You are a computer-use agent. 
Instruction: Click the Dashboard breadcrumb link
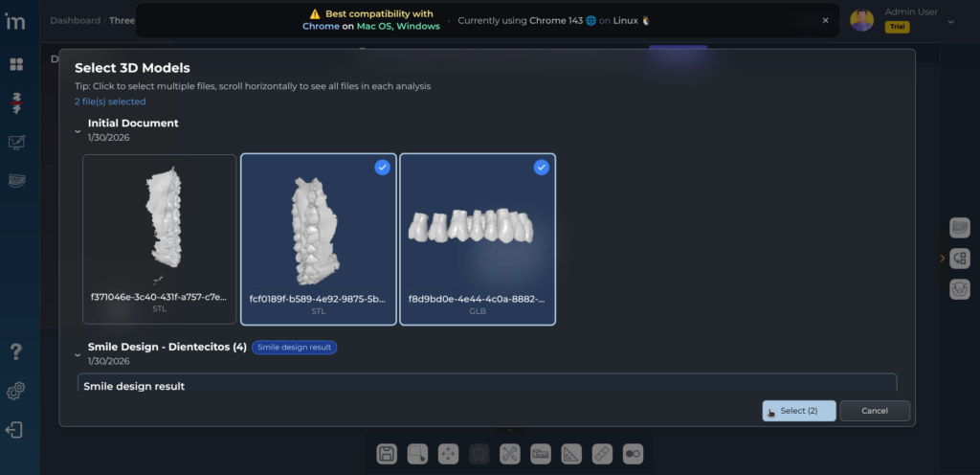point(75,20)
